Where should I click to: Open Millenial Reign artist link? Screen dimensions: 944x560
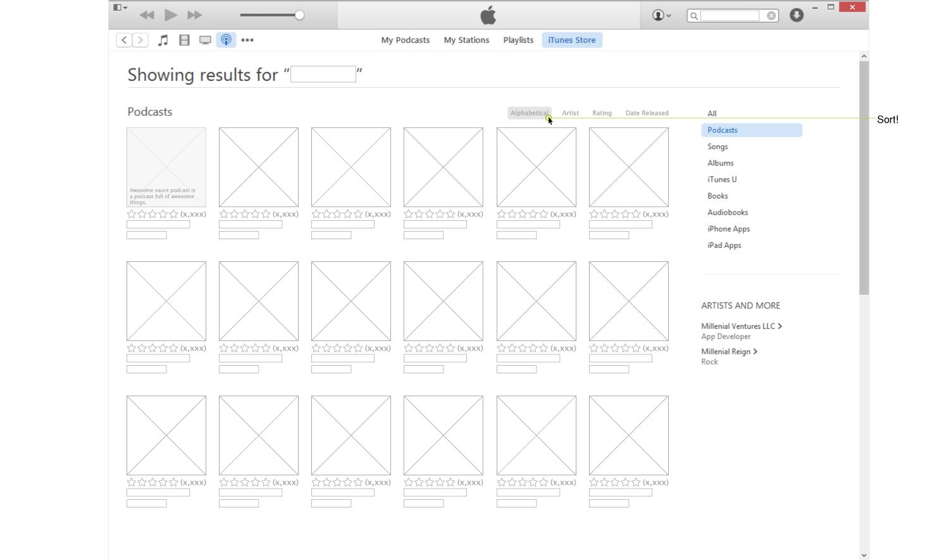tap(729, 351)
